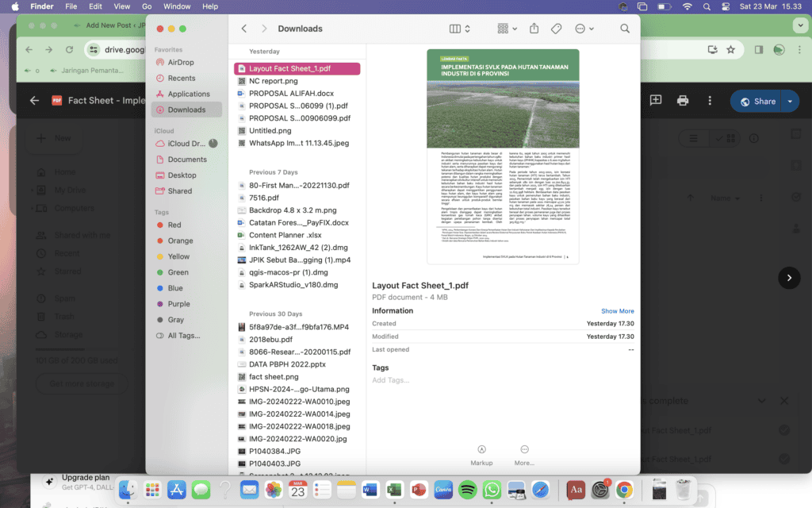This screenshot has height=508, width=812.
Task: Select the file SparkARStudio_v180.dmg
Action: pyautogui.click(x=297, y=285)
